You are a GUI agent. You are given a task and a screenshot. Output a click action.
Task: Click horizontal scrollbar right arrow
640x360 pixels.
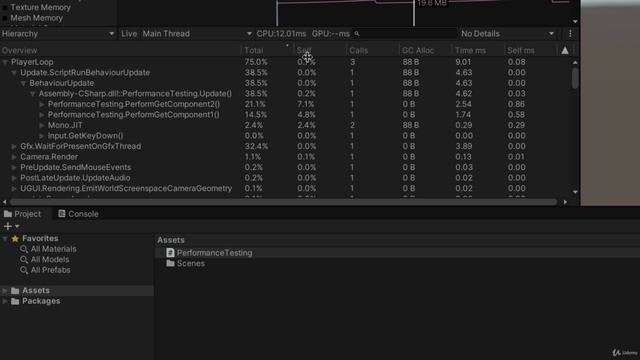coord(565,202)
